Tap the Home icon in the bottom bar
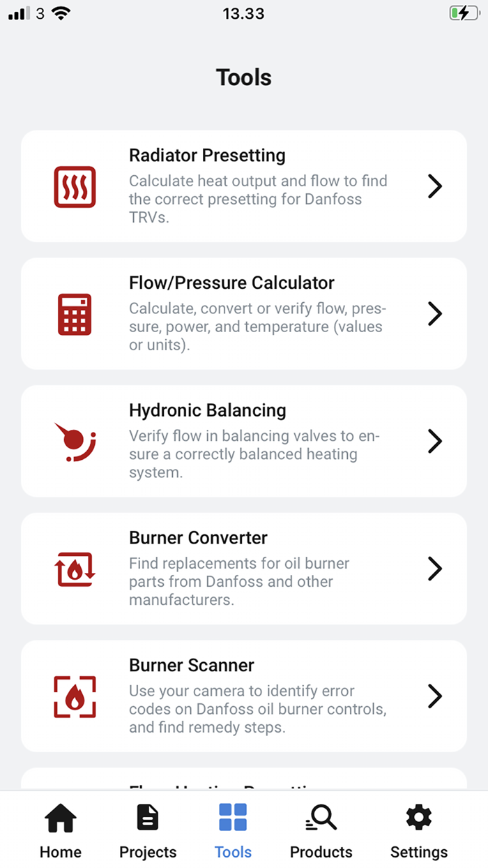Screen dimensions: 488x868 (61, 816)
